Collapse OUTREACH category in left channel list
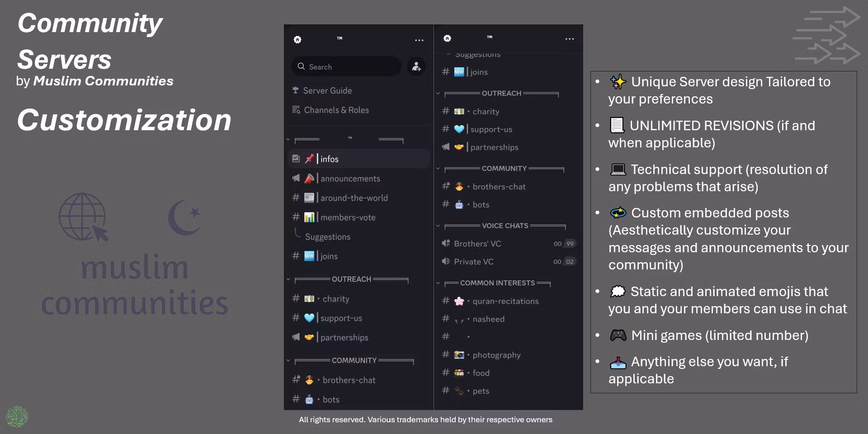 click(288, 279)
